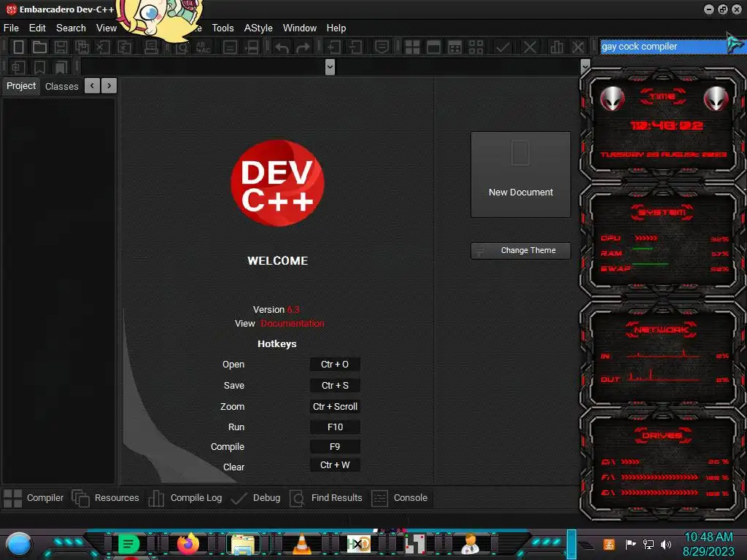Open the first class browser dropdown
This screenshot has height=560, width=747.
[330, 66]
